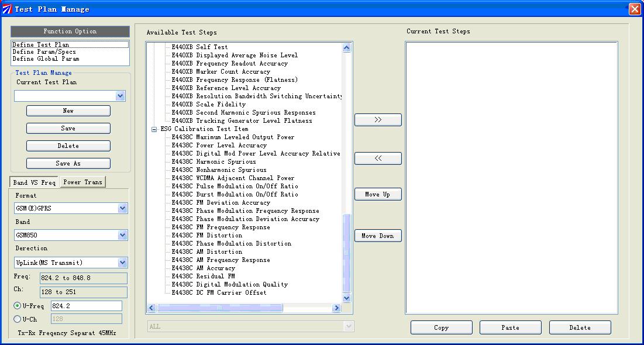
Task: Select E440XB Displayed Average Noise Level
Action: [x=235, y=56]
